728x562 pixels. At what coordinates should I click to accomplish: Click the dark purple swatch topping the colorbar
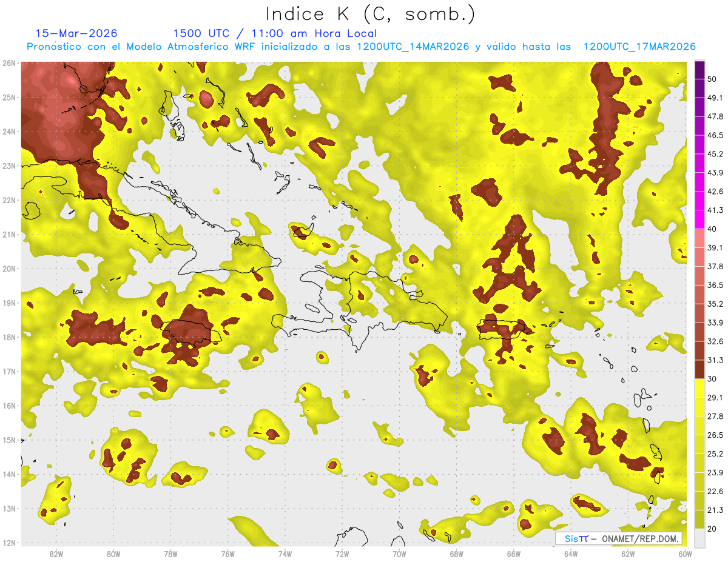coord(699,70)
